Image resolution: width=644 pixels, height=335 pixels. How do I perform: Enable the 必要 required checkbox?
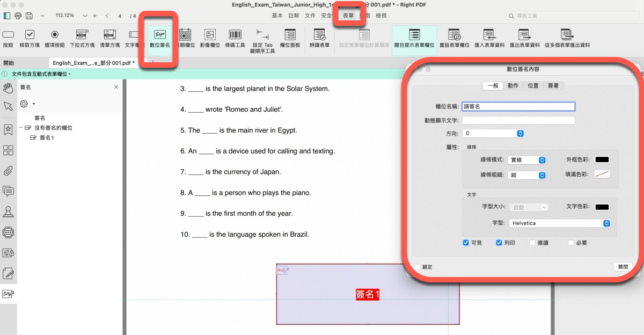point(571,243)
